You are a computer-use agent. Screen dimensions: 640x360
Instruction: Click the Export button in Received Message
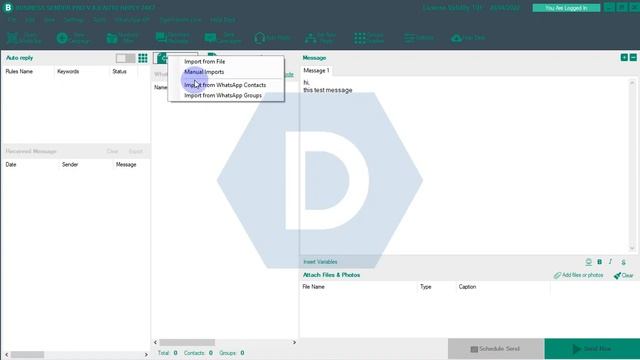click(136, 151)
